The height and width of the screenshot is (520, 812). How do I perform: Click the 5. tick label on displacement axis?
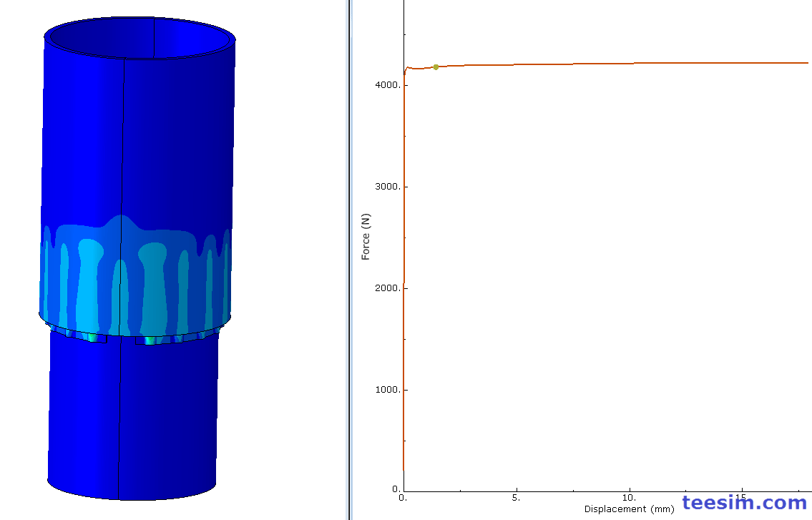coord(516,498)
